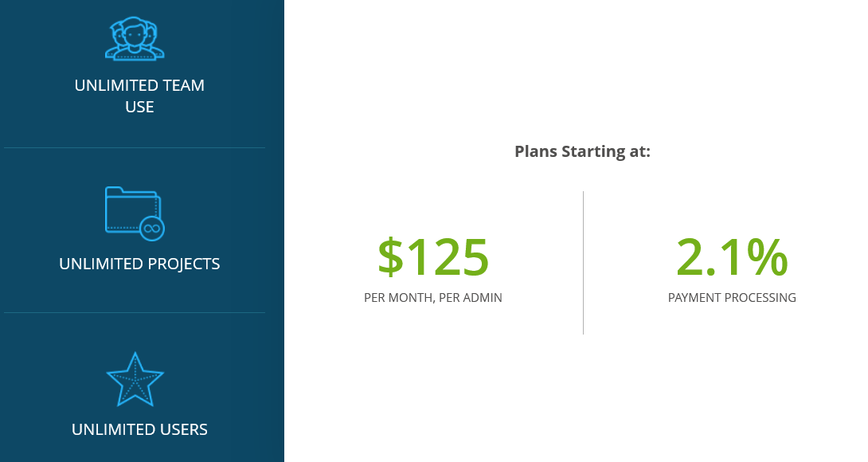Screen dimensions: 868x462
Task: Click the Per Month, Per Admin caption
Action: coord(433,298)
